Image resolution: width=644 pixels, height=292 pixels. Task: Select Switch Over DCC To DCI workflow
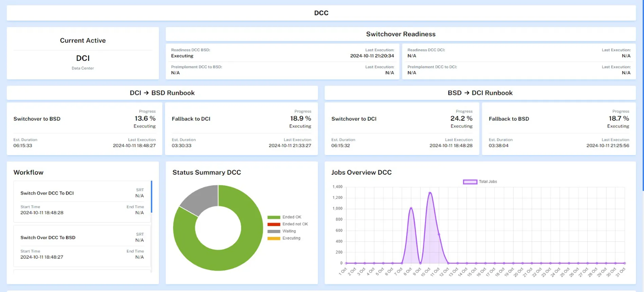click(82, 202)
